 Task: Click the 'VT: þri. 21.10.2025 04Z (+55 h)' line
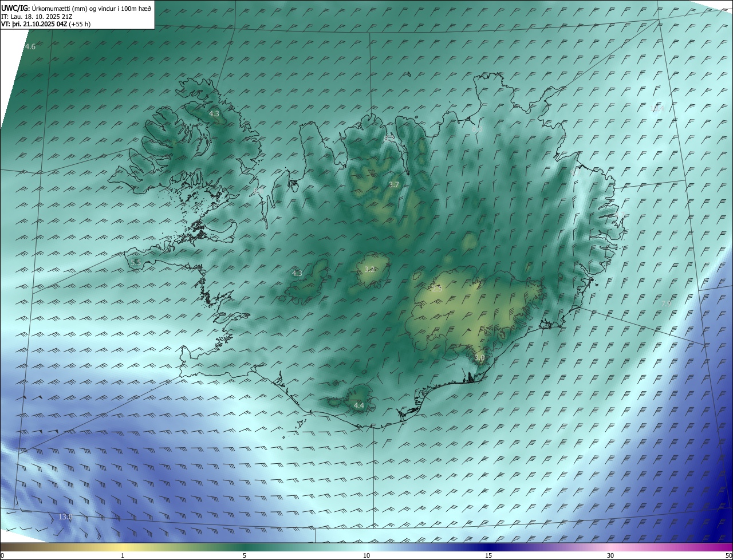click(46, 24)
